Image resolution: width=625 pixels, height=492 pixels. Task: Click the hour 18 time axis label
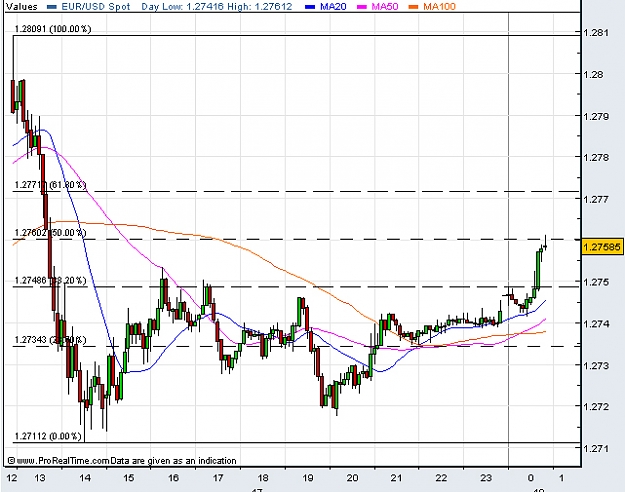point(263,477)
